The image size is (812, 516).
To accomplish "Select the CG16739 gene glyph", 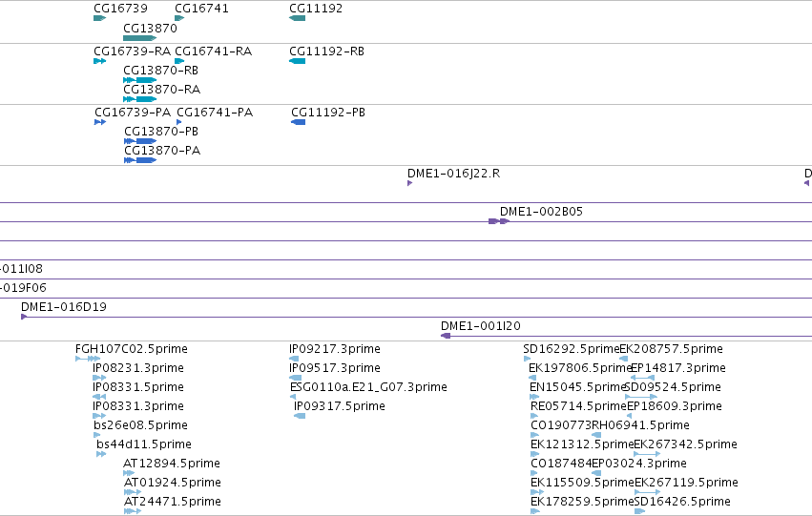I will tap(99, 18).
